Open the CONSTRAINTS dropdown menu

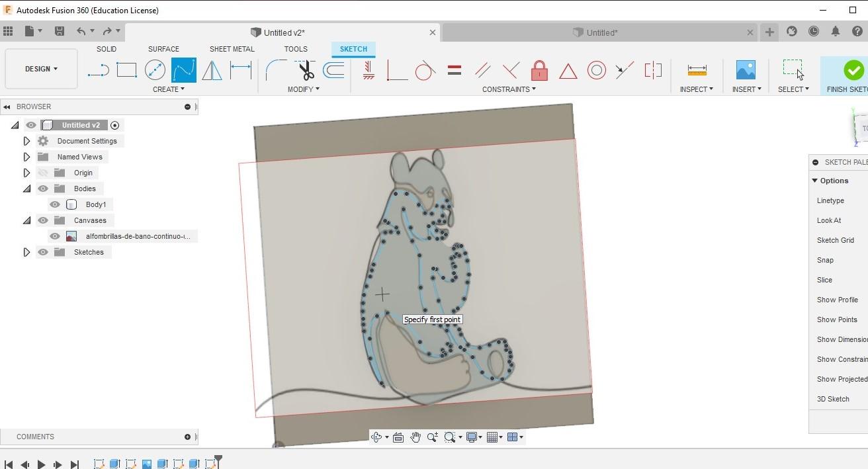pos(509,89)
